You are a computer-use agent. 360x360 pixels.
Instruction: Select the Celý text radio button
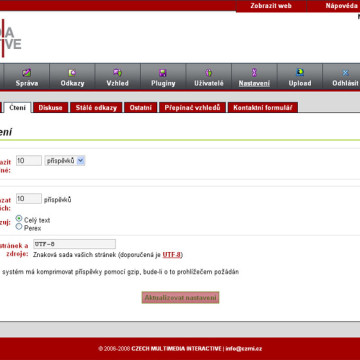click(19, 219)
